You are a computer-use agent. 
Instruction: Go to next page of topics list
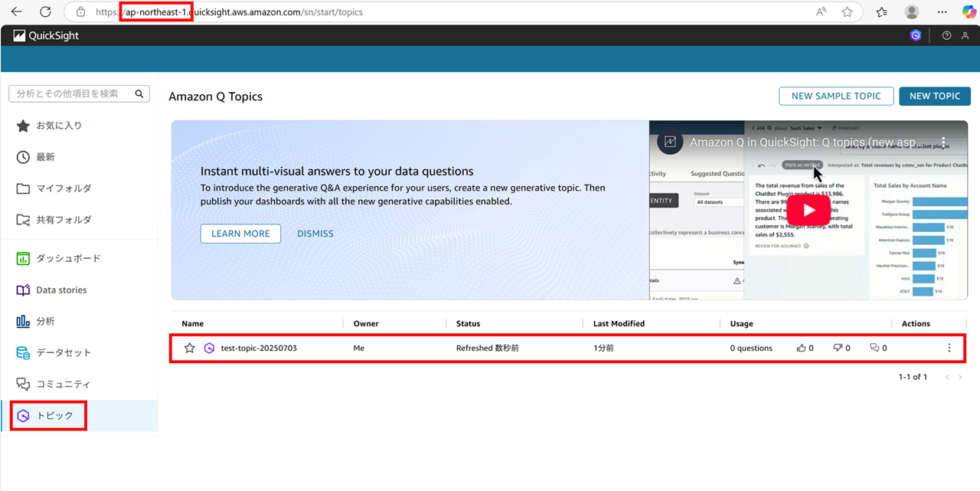click(961, 377)
